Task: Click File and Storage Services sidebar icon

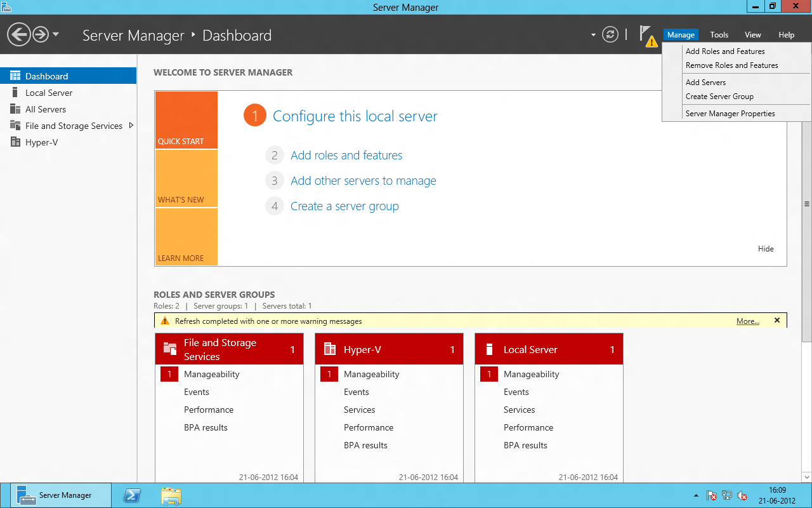Action: (x=15, y=125)
